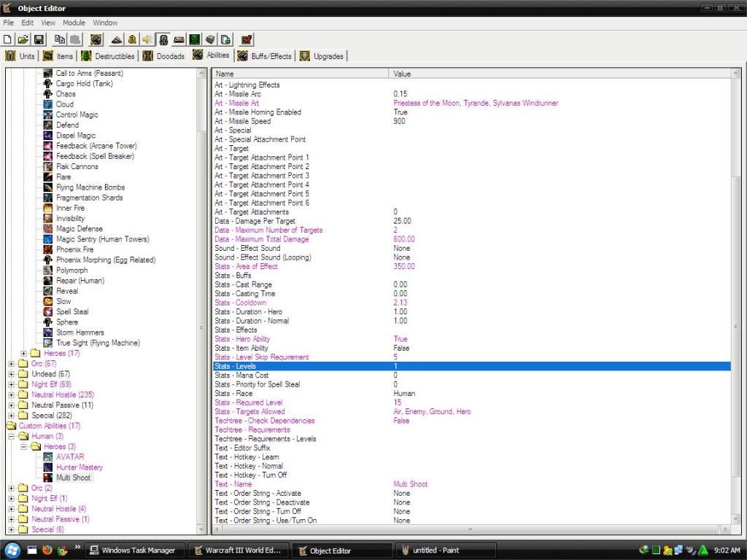The image size is (747, 560).
Task: Open the Sound Editor speaker icon
Action: click(147, 39)
